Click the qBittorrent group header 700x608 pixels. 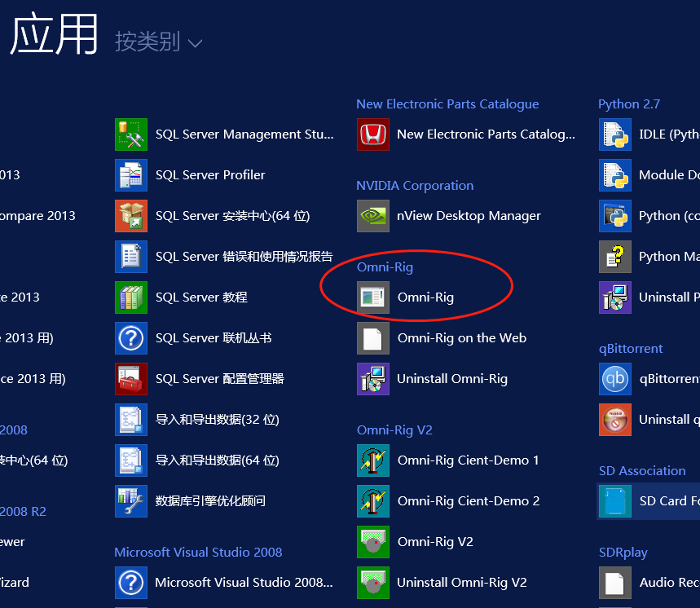click(631, 349)
